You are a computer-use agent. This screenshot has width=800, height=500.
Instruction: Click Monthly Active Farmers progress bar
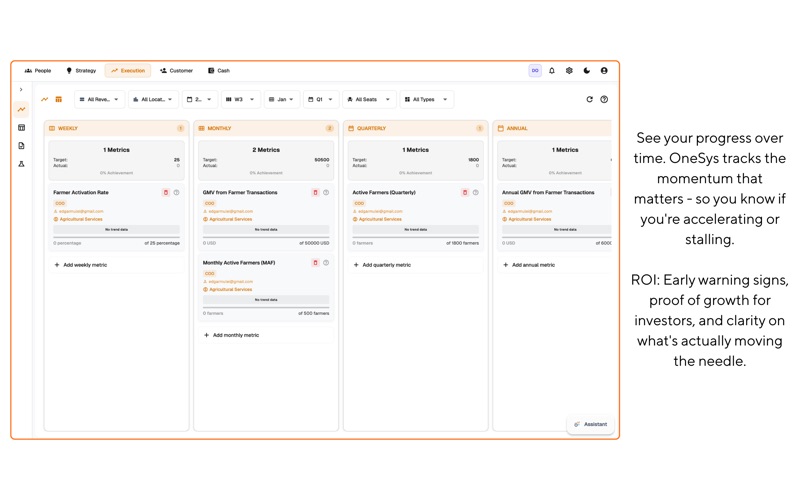tap(266, 308)
